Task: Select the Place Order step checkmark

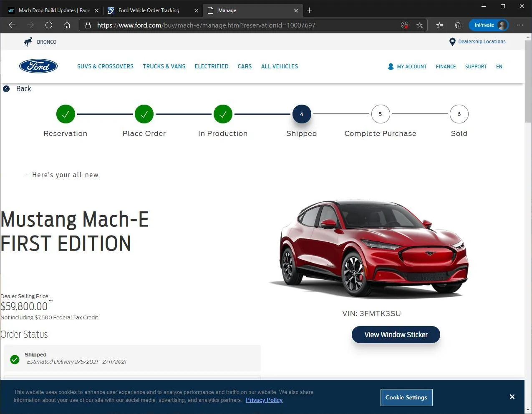Action: point(144,114)
